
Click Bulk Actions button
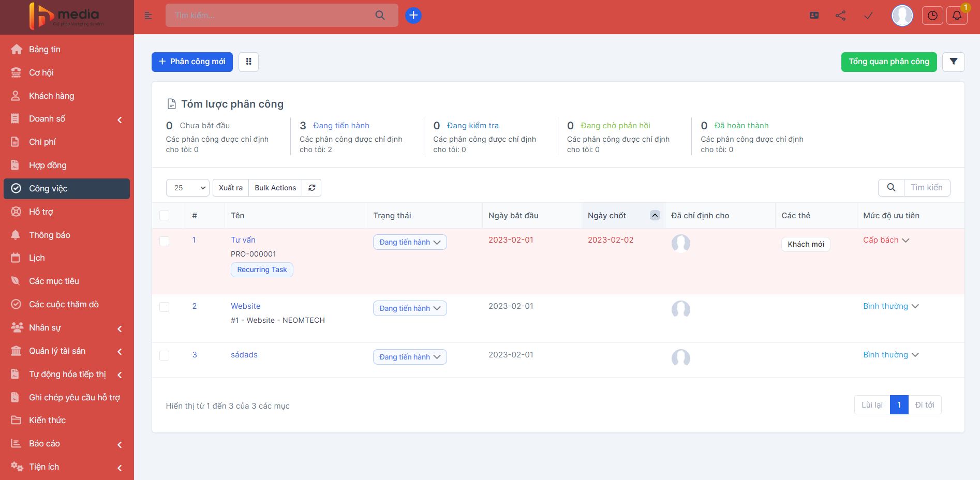pos(275,188)
